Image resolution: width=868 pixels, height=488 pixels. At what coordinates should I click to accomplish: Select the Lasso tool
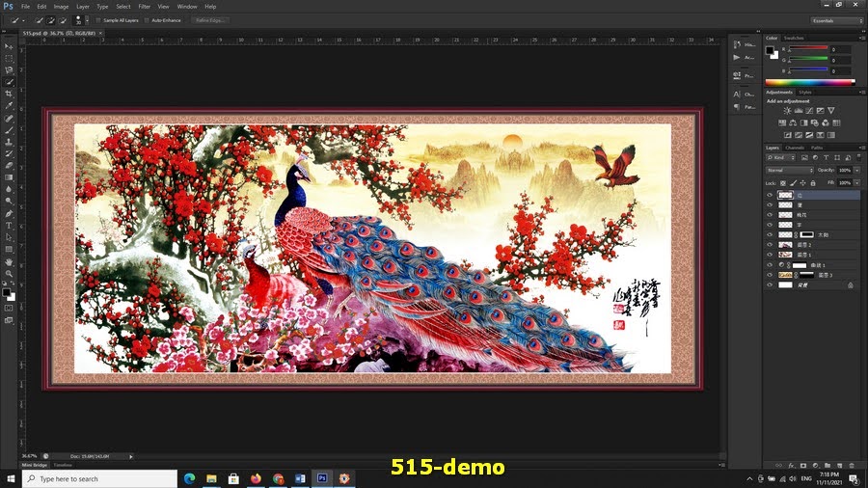9,70
